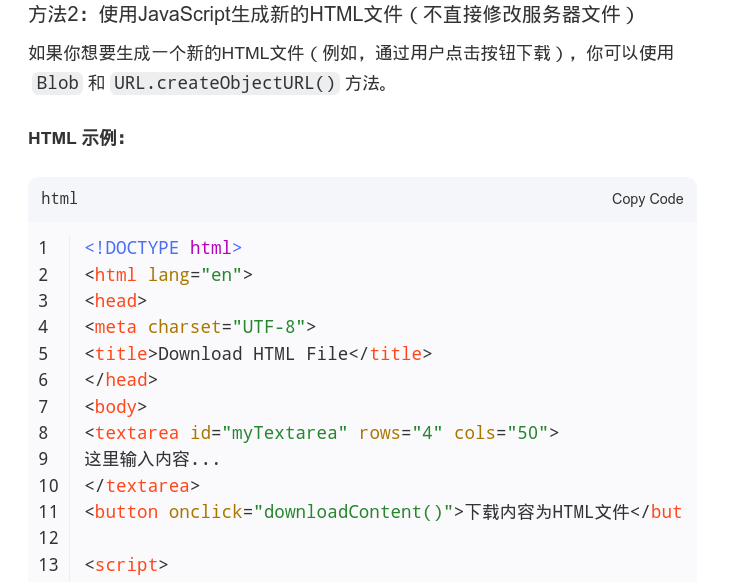
Task: Click the 方法2 heading text
Action: pos(331,15)
